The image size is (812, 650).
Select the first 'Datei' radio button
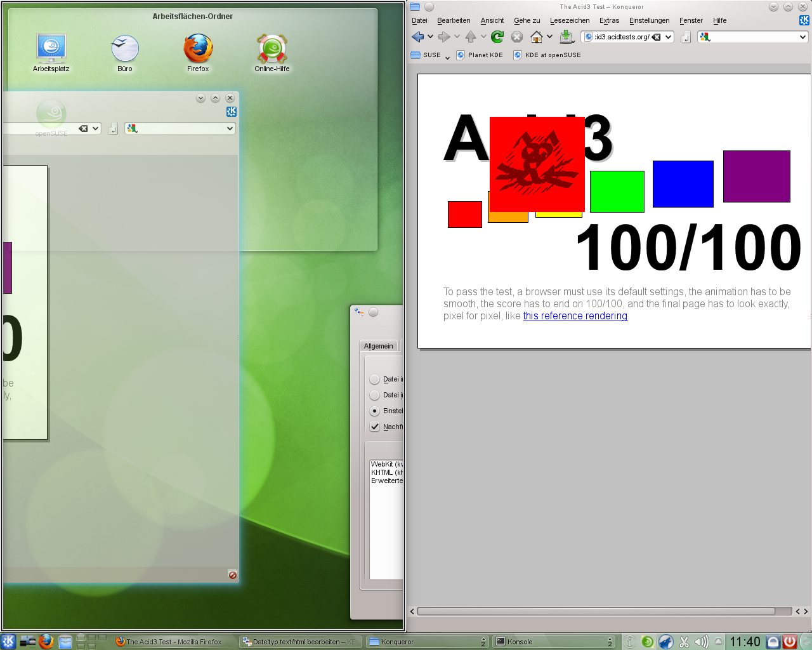tap(375, 379)
